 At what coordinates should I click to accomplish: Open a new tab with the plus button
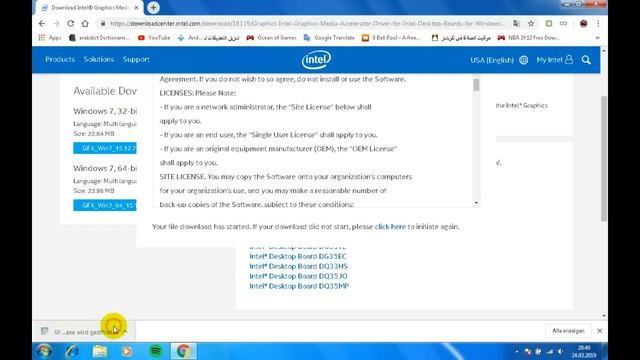[153, 7]
